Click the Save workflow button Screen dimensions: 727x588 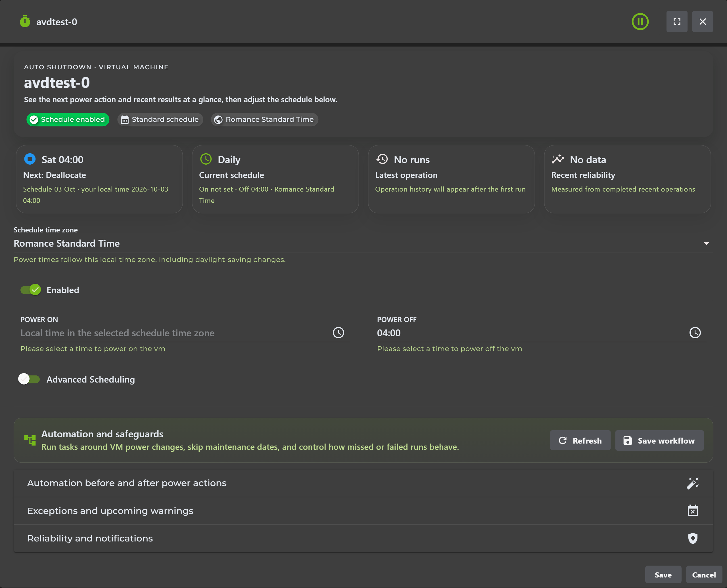659,440
